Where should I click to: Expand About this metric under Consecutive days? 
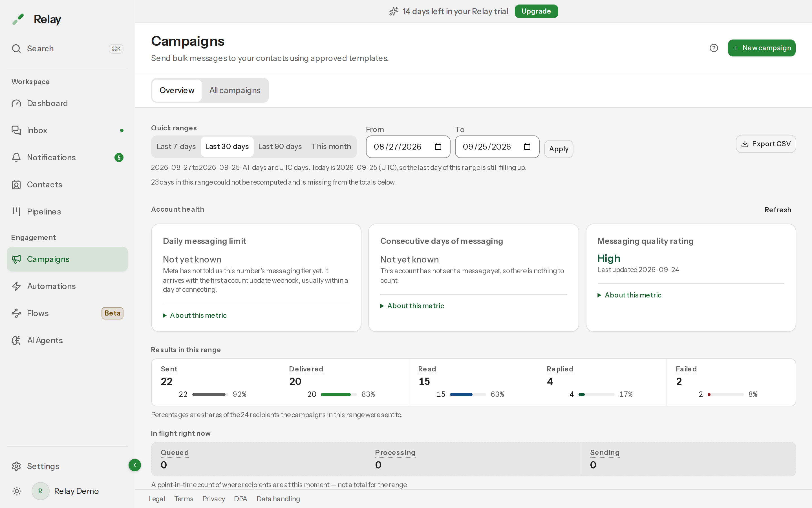(412, 306)
